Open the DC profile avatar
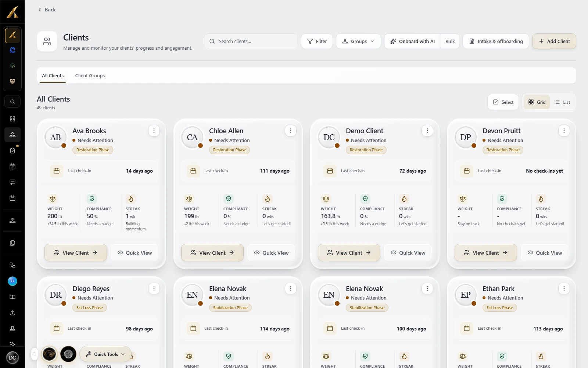Screen dimensions: 588x368 [x=12, y=358]
